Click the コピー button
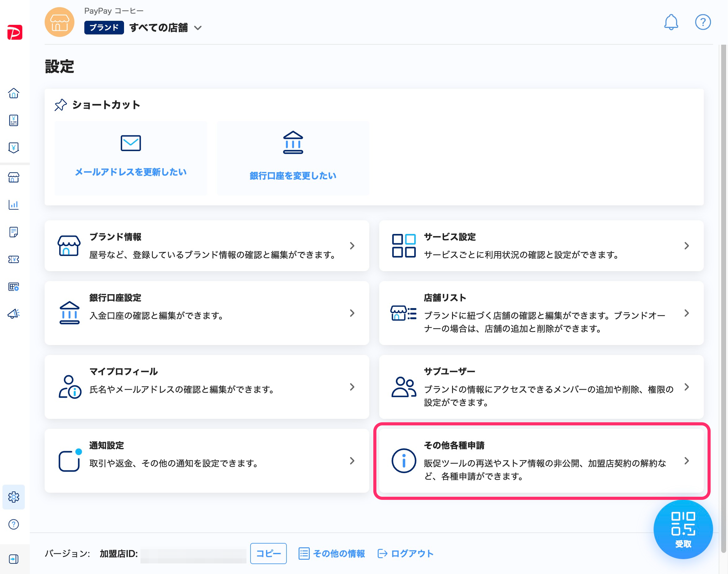The height and width of the screenshot is (574, 728). click(x=268, y=554)
